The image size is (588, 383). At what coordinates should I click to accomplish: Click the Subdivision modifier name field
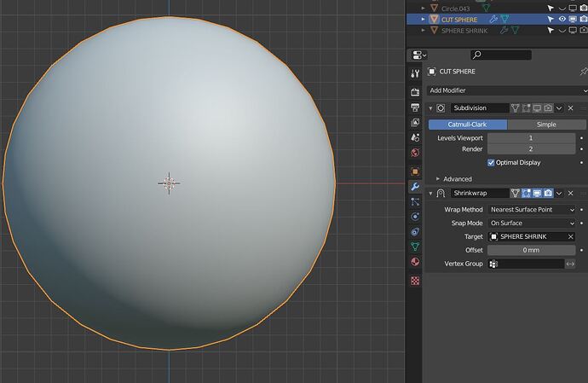pos(480,108)
